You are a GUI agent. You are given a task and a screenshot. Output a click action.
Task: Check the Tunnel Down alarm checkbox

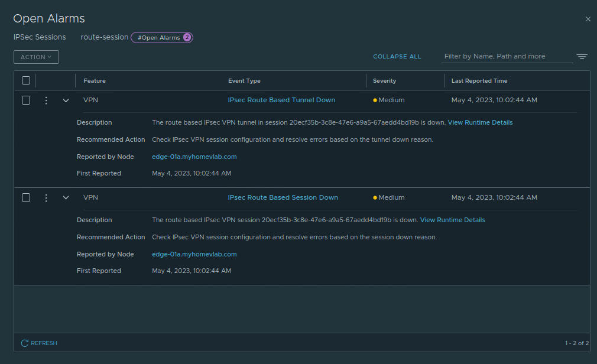(26, 100)
